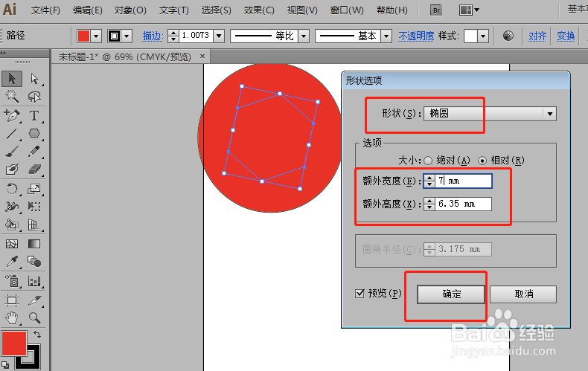588x371 pixels.
Task: Click the swap fill and stroke arrow
Action: pos(36,335)
